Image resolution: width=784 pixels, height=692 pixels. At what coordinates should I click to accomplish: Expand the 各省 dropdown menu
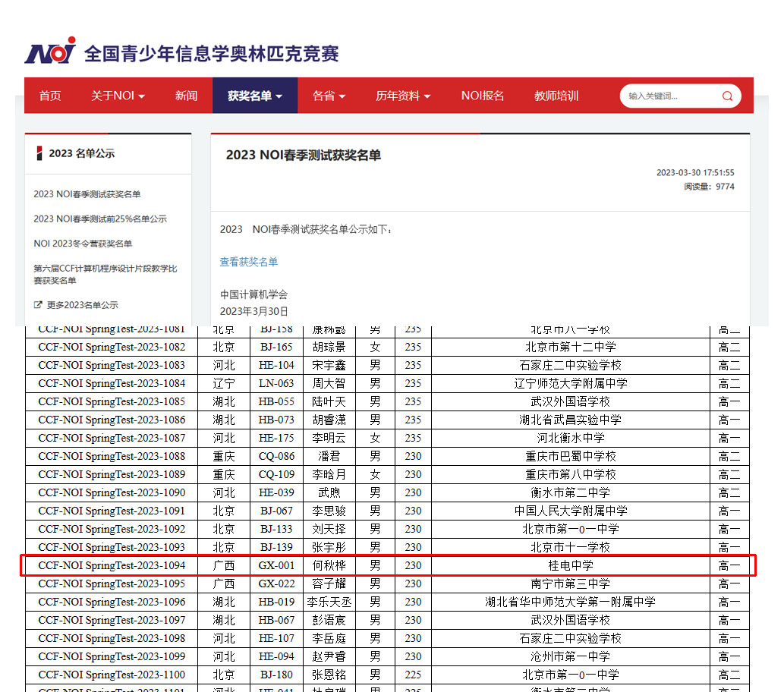329,96
